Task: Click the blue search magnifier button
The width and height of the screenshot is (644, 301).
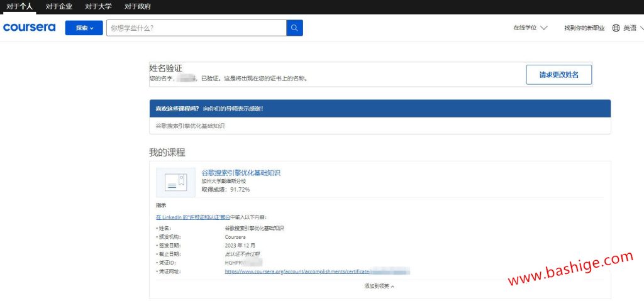Action: tap(294, 28)
